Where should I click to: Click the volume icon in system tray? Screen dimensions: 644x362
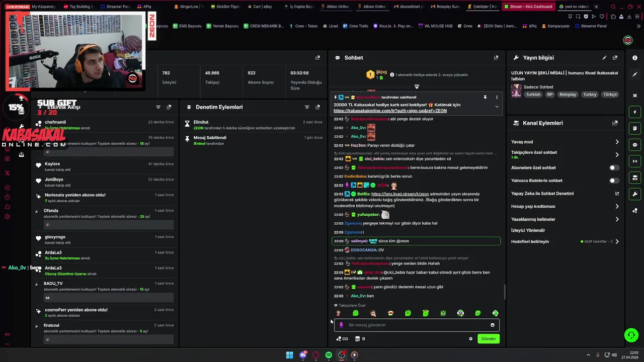pyautogui.click(x=615, y=355)
